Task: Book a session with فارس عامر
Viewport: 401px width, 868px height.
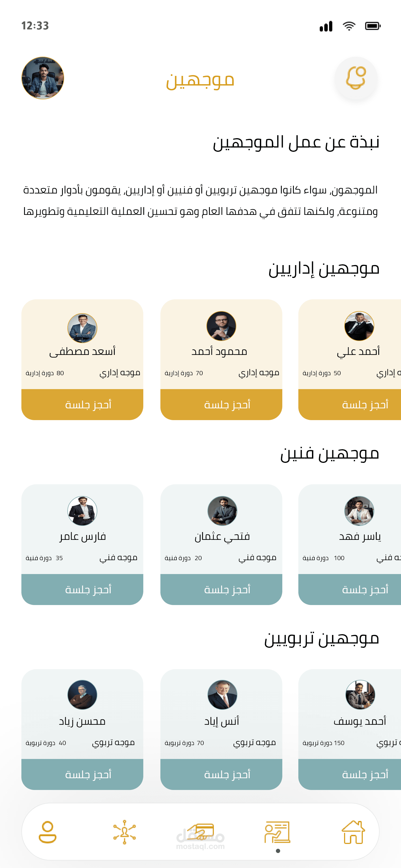Action: point(82,589)
